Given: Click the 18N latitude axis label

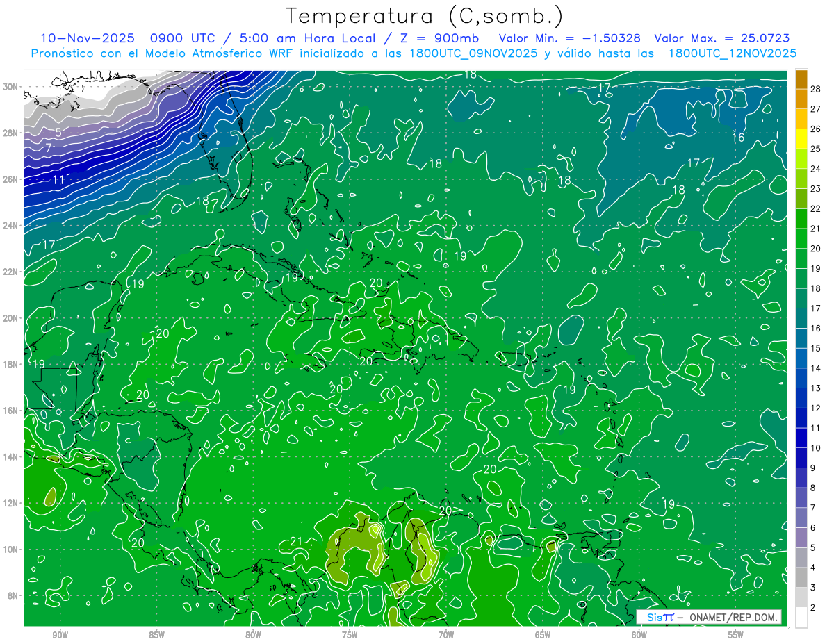Looking at the screenshot, I should (12, 364).
